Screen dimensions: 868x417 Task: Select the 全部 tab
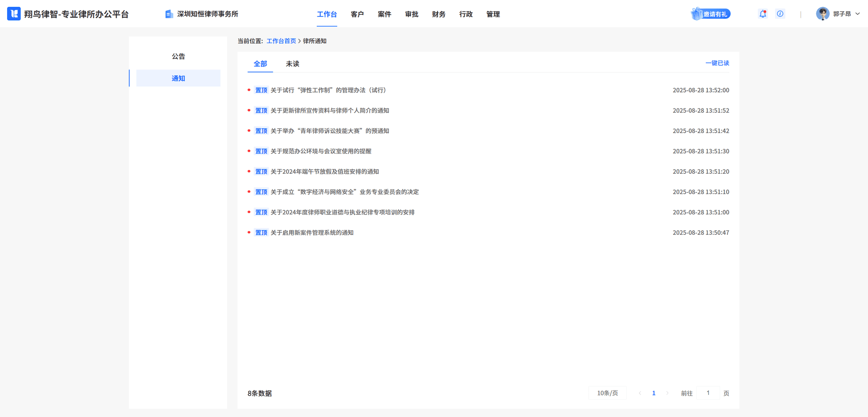pyautogui.click(x=260, y=64)
